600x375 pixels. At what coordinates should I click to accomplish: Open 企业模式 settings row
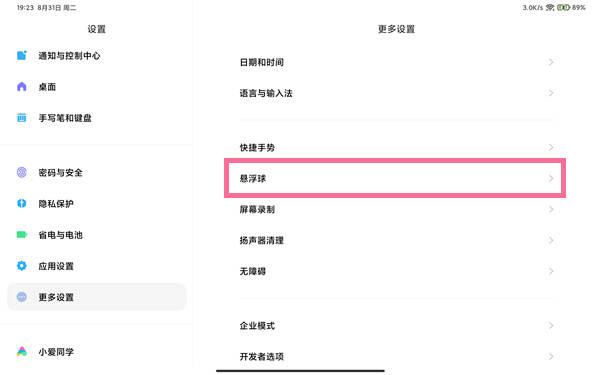(x=396, y=326)
